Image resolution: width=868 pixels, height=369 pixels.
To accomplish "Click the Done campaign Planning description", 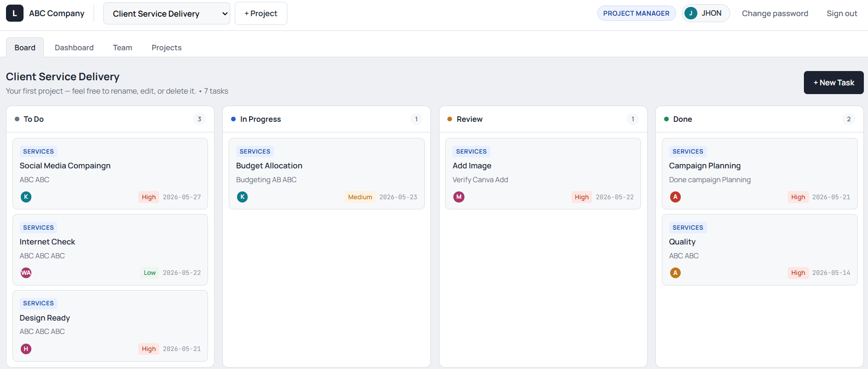I will (x=710, y=179).
